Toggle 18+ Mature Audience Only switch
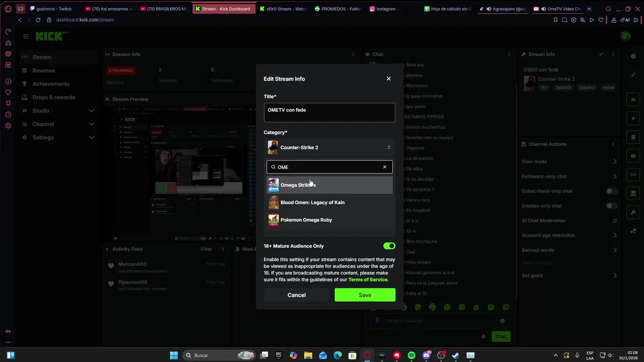644x362 pixels. 389,246
